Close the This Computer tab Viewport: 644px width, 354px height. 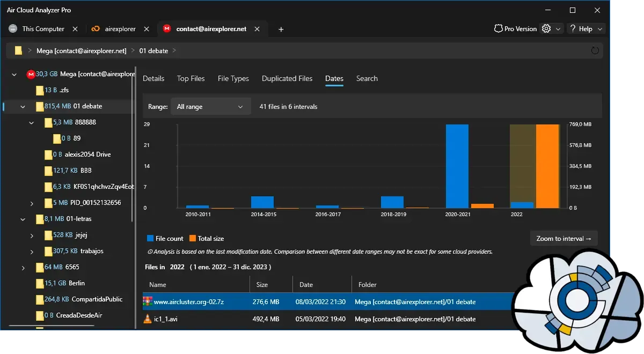coord(75,29)
